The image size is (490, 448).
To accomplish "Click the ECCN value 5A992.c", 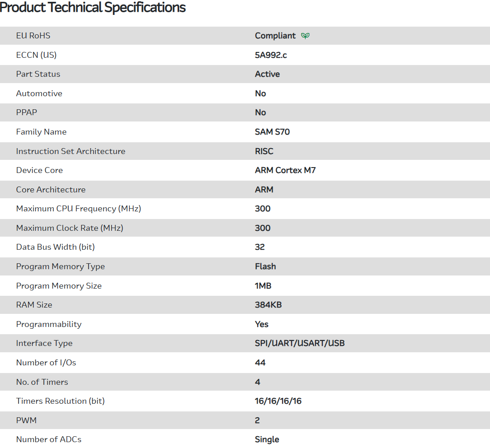I will coord(271,55).
